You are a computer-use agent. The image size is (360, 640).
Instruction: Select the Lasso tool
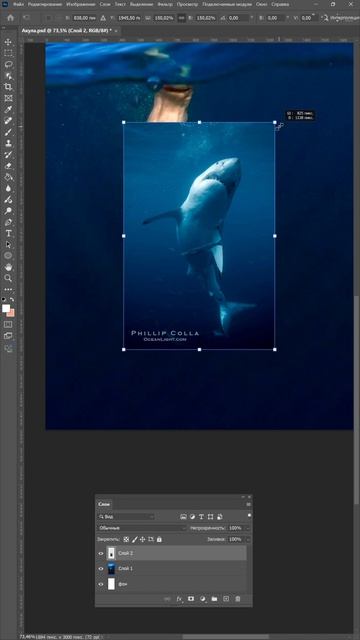tap(8, 64)
